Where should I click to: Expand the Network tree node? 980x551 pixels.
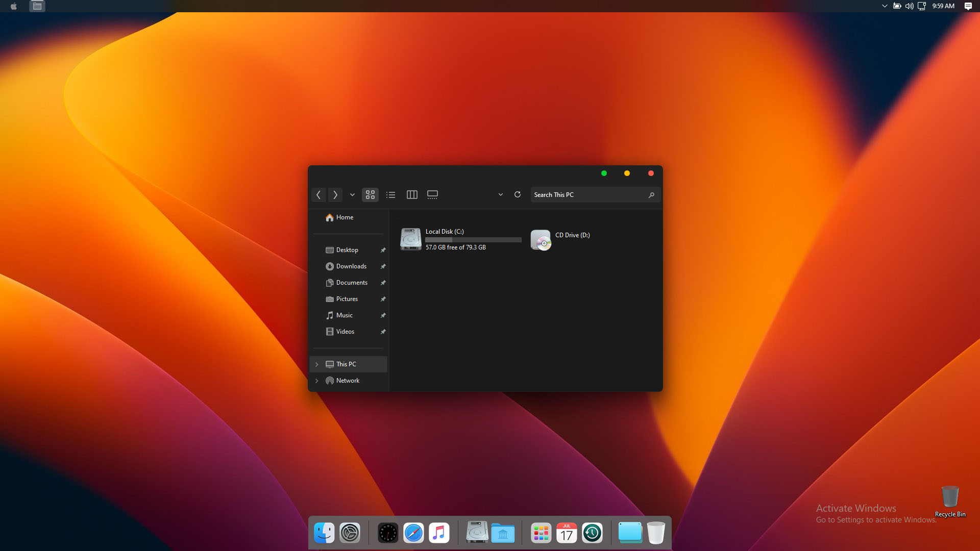(317, 381)
